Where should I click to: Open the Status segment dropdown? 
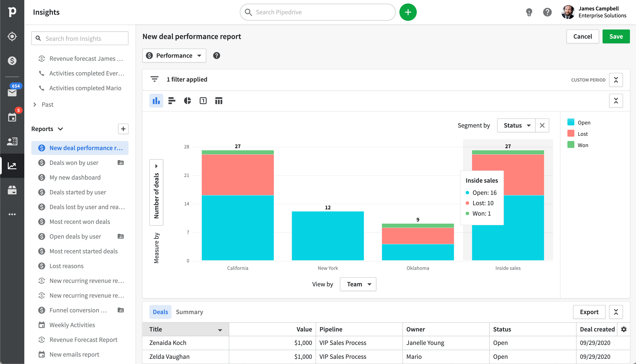(x=516, y=125)
